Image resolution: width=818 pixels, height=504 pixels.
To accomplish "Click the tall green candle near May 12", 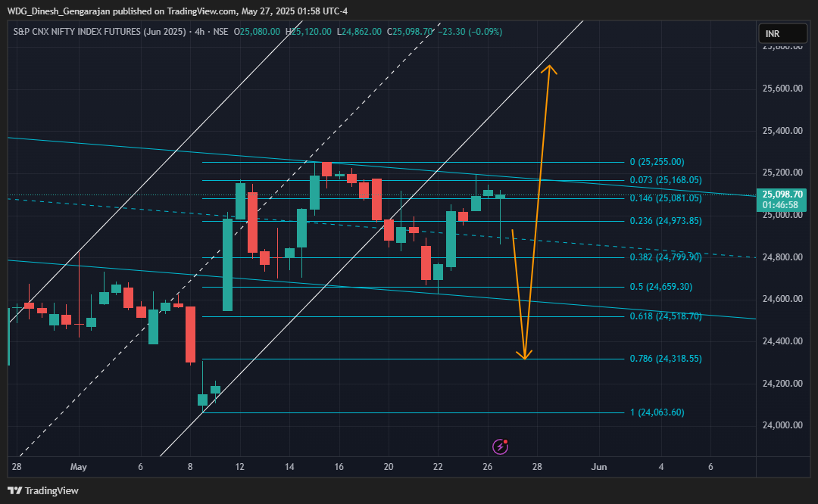I will (227, 265).
